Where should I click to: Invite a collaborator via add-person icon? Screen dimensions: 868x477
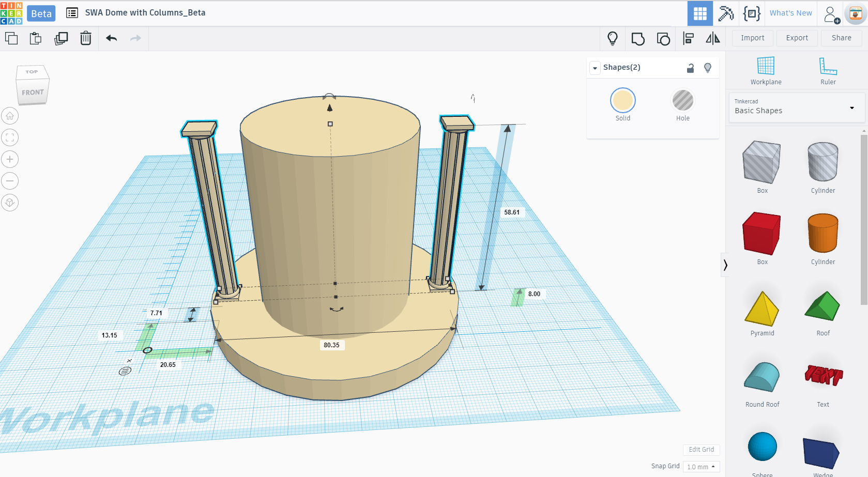click(x=832, y=14)
